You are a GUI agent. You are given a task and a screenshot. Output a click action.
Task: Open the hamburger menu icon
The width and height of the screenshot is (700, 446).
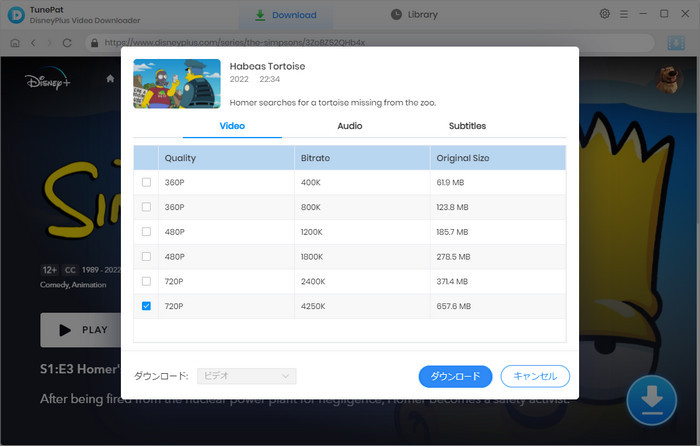624,14
